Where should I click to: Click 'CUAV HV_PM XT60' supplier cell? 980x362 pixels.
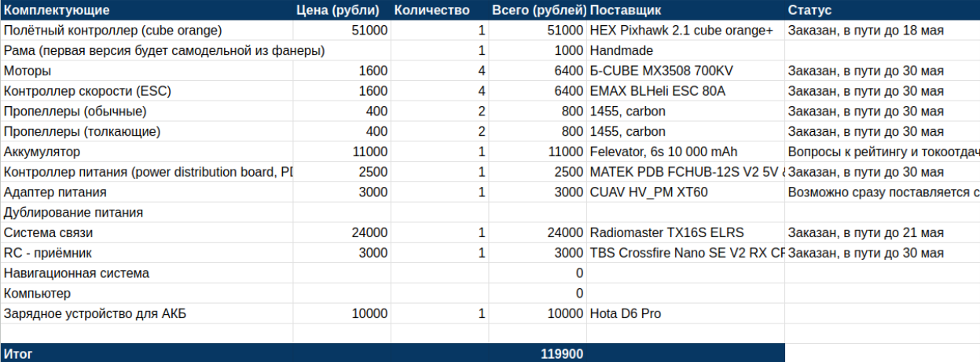(x=685, y=192)
